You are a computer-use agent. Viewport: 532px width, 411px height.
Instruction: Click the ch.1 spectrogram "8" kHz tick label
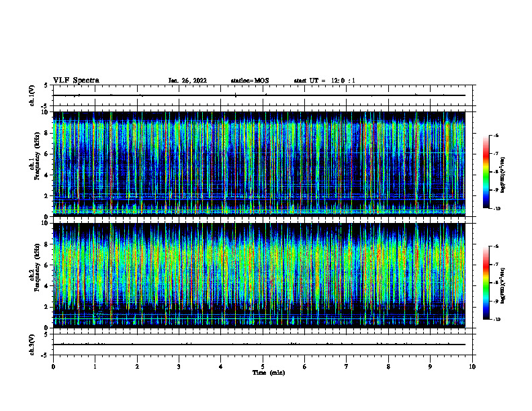pyautogui.click(x=46, y=133)
